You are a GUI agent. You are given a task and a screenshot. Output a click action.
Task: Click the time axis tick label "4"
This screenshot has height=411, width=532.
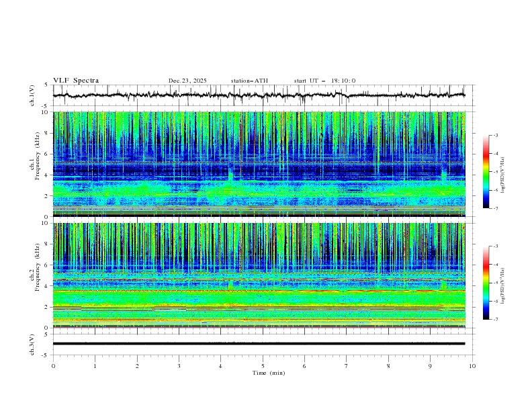pyautogui.click(x=221, y=366)
